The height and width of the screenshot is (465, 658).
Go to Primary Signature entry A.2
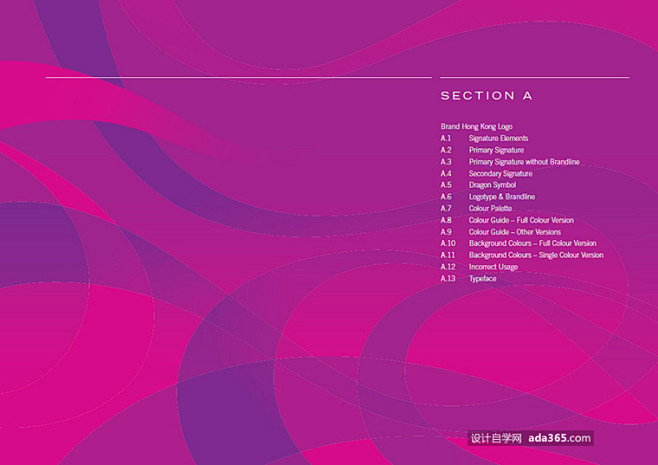coord(496,150)
